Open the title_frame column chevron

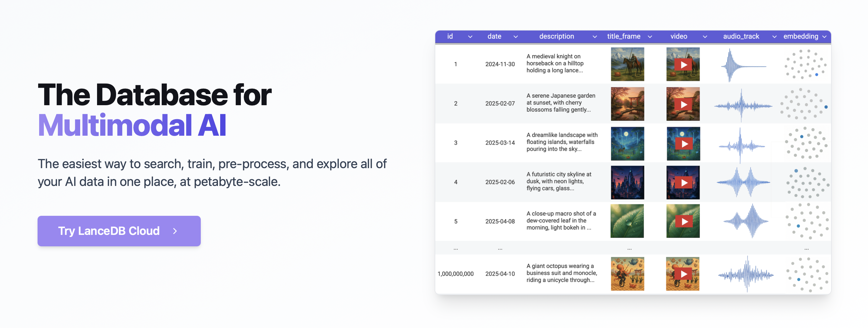(x=650, y=37)
